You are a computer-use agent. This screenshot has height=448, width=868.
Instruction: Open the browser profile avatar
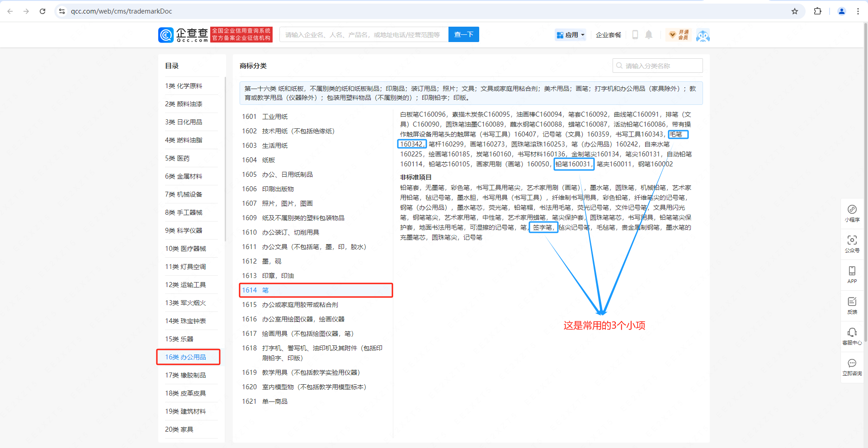click(842, 11)
